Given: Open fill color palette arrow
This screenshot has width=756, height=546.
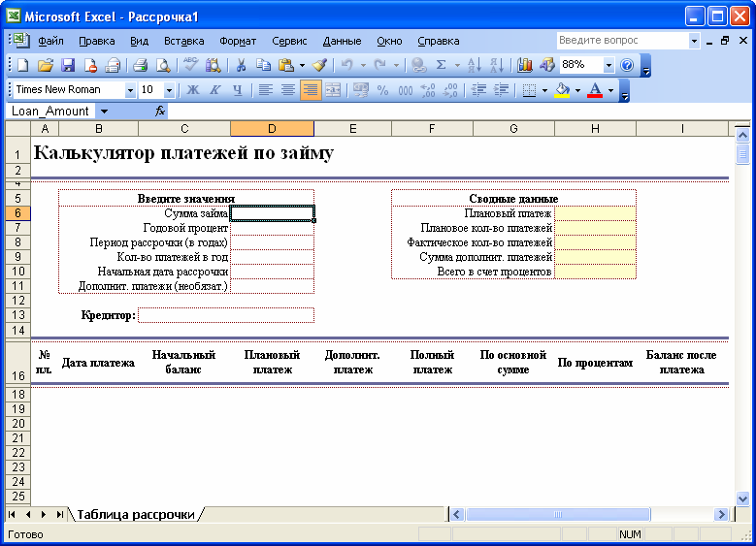Looking at the screenshot, I should pos(577,90).
